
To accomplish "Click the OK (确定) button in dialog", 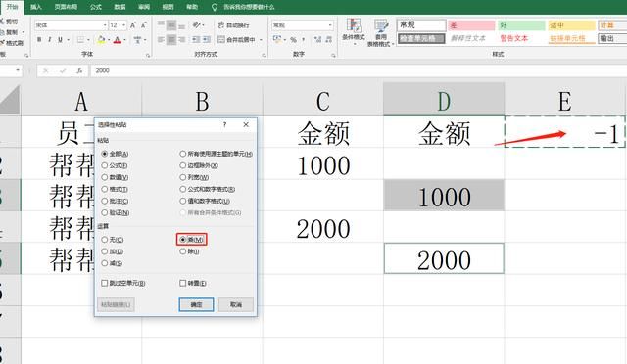I will coord(196,305).
